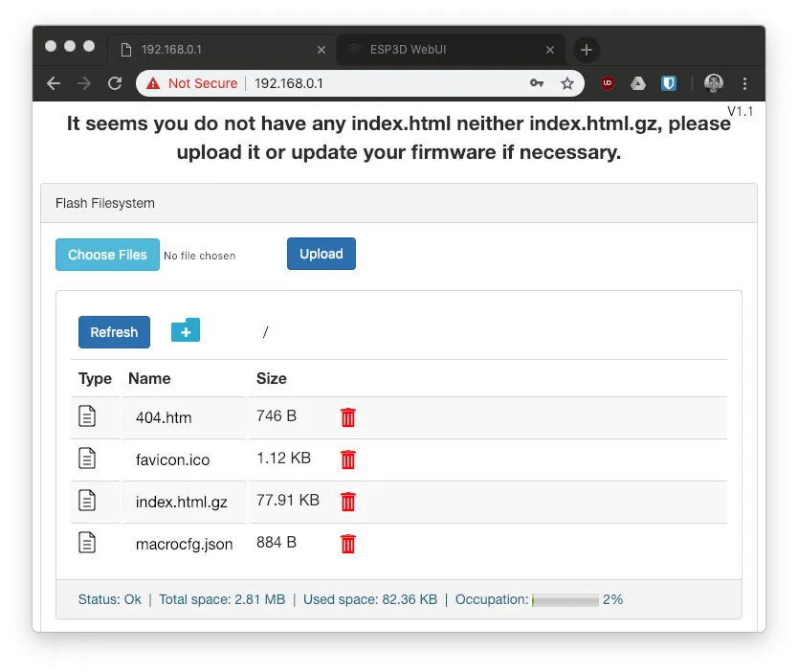Open the Google Drive extension icon
798x672 pixels.
click(638, 83)
